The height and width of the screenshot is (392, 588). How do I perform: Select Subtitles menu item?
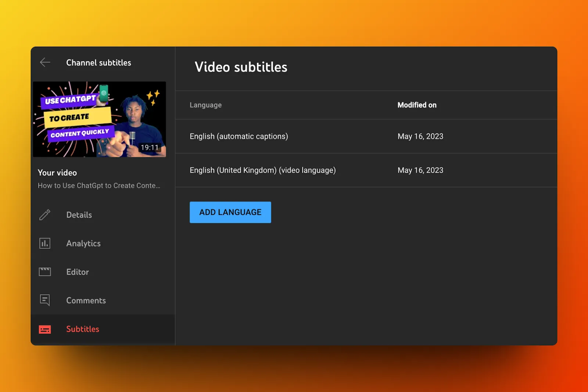[x=83, y=329]
